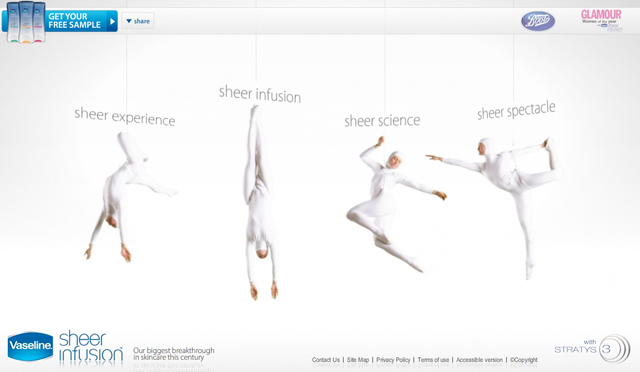
Task: Click the product bottles image
Action: click(26, 22)
